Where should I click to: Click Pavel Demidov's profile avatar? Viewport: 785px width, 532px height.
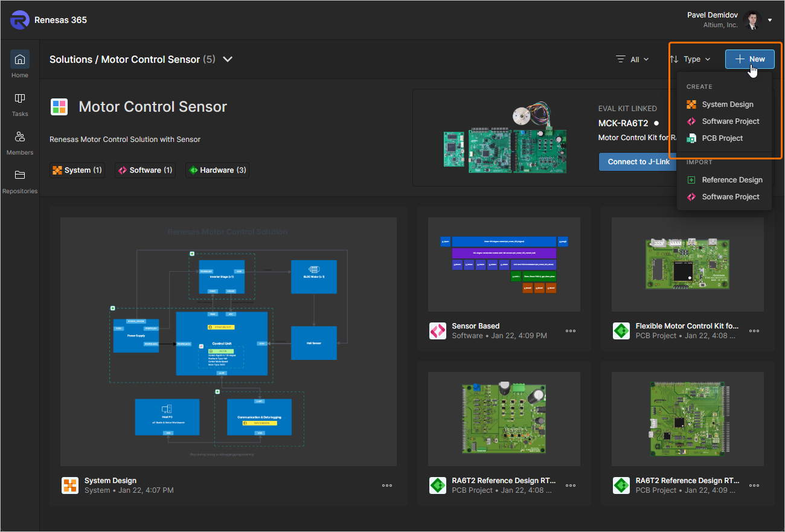752,20
